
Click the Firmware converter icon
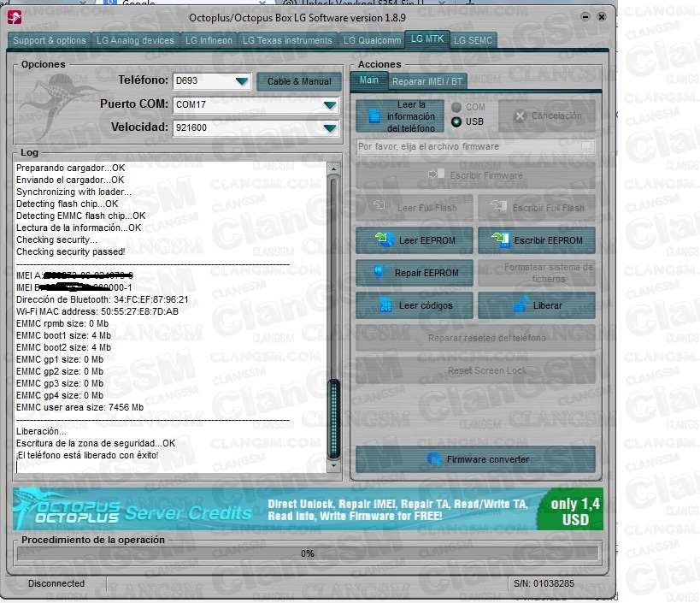click(433, 459)
